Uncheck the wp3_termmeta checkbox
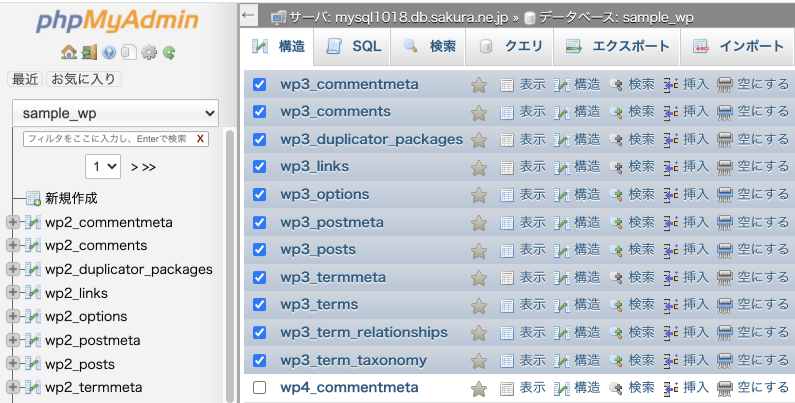Viewport: 795px width, 403px height. (259, 277)
